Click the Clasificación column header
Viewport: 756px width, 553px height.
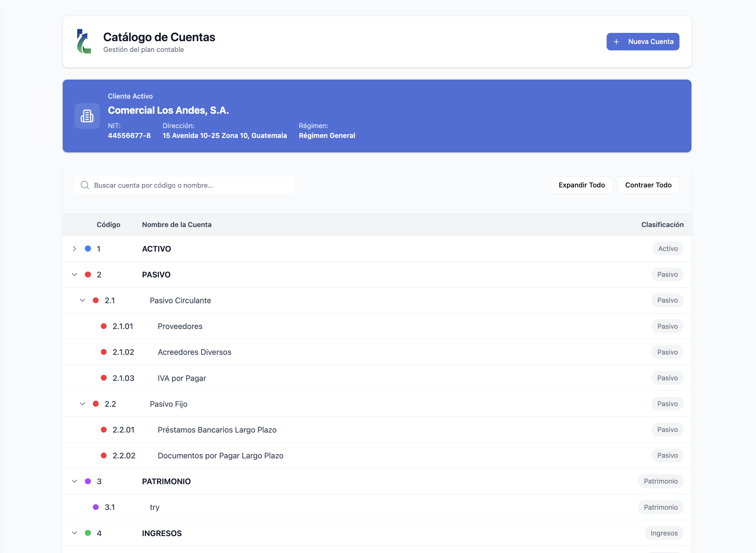[662, 225]
